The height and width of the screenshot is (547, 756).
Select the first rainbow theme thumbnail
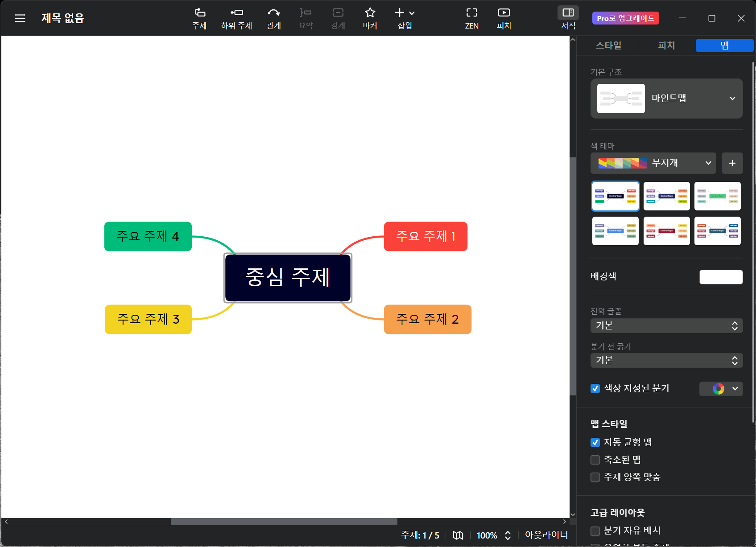(x=616, y=196)
